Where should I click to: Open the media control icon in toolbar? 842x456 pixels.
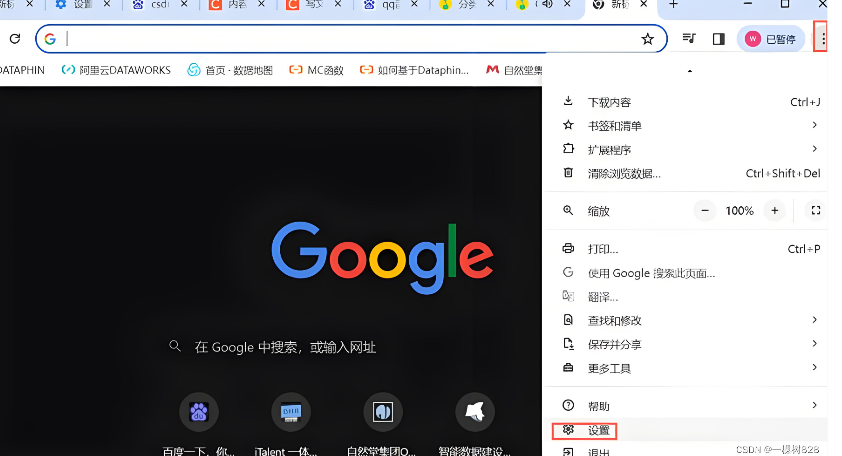[689, 39]
